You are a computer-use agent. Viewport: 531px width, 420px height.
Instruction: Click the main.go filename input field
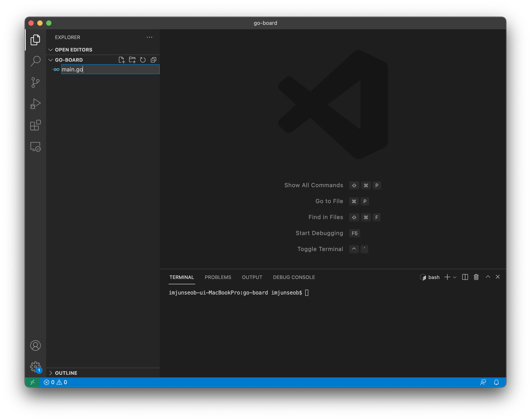pyautogui.click(x=110, y=69)
